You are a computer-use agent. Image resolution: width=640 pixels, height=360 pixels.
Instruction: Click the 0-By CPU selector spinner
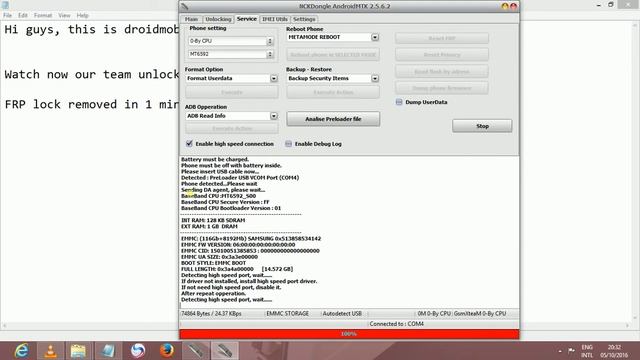[270, 41]
